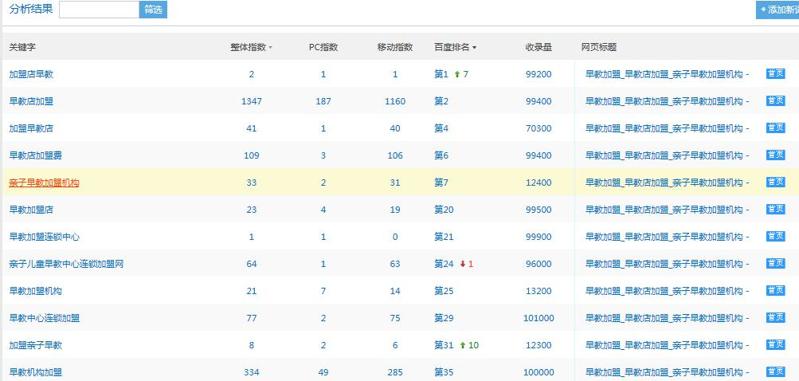Click red down arrow in 亲子儿童早教中心连锁加盟网 row

463,264
